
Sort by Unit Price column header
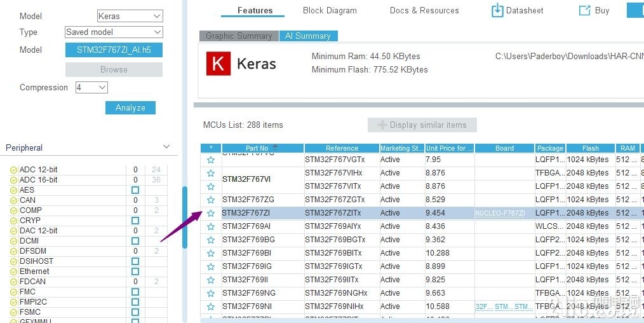(x=449, y=148)
